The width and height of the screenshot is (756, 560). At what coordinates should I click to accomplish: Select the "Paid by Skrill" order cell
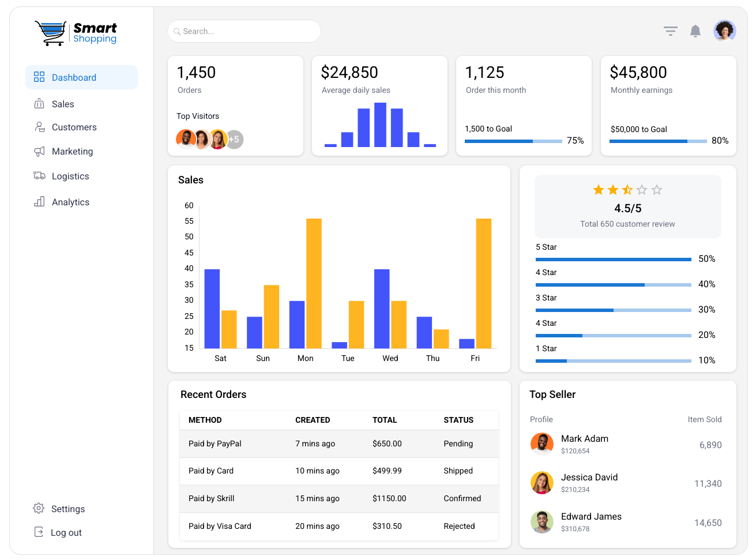point(212,498)
